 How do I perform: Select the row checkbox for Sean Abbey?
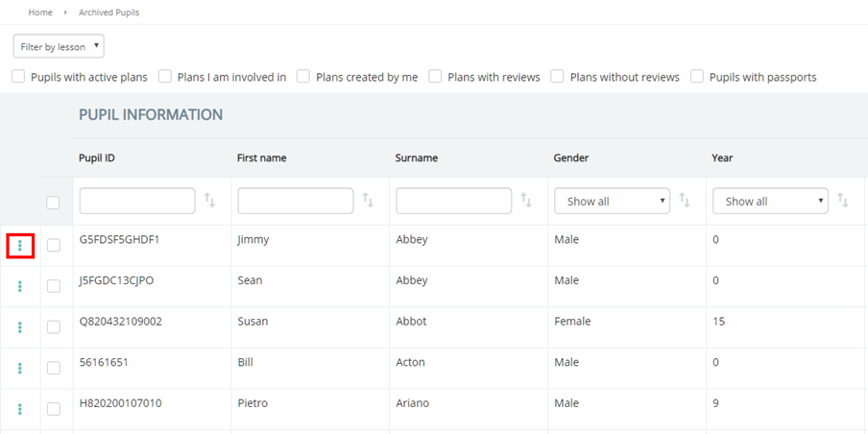54,286
